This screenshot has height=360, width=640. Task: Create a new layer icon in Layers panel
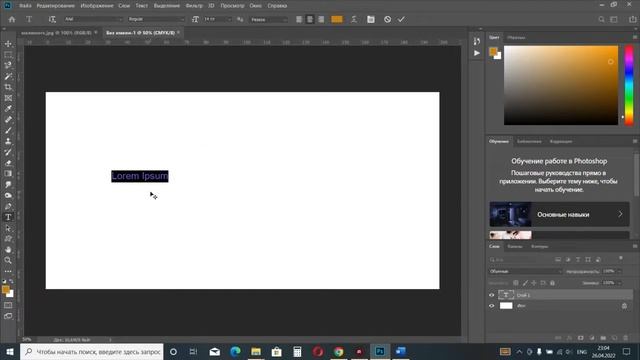click(614, 338)
